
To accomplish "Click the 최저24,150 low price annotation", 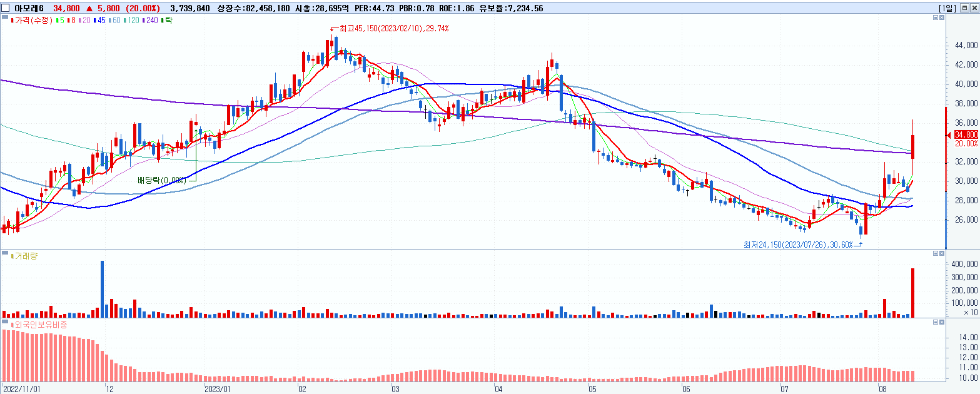I will 798,245.
